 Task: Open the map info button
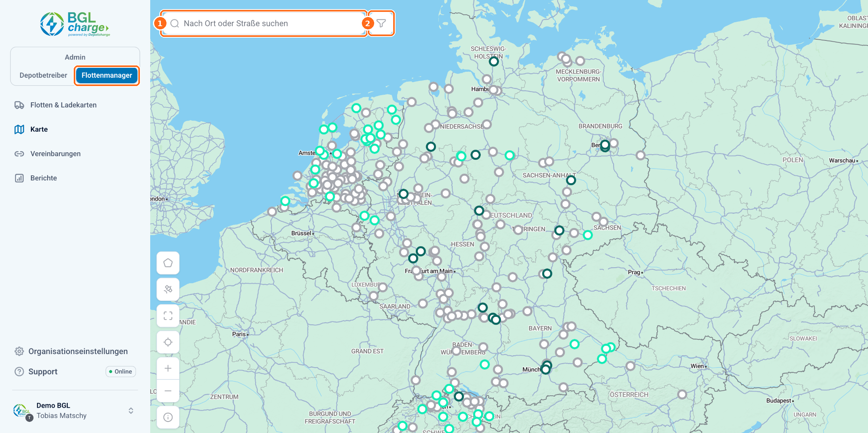click(x=168, y=417)
